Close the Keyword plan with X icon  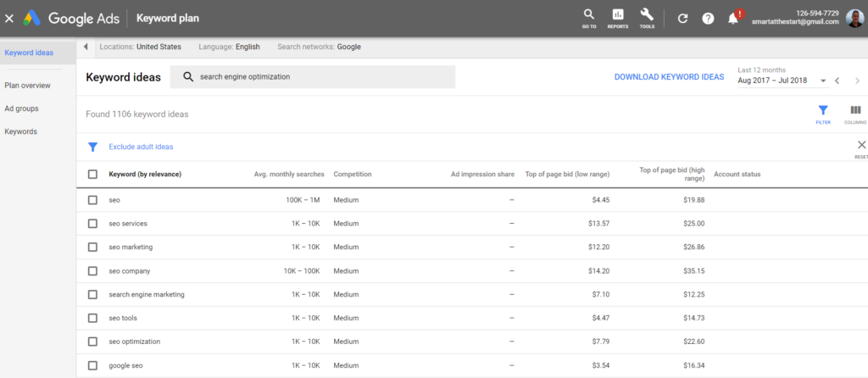point(8,19)
